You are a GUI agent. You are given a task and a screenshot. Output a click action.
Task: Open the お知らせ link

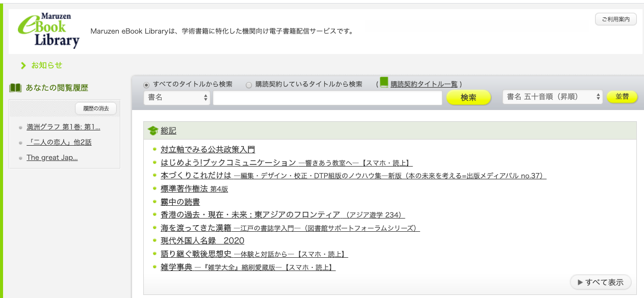(x=47, y=65)
